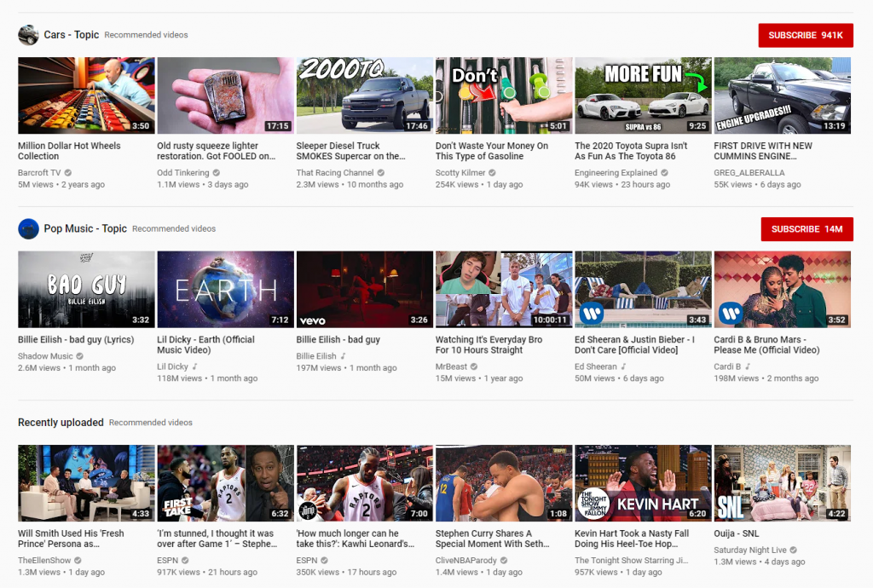The image size is (873, 588).
Task: Play Stephen Curry Special Moment thumbnail
Action: [x=504, y=483]
